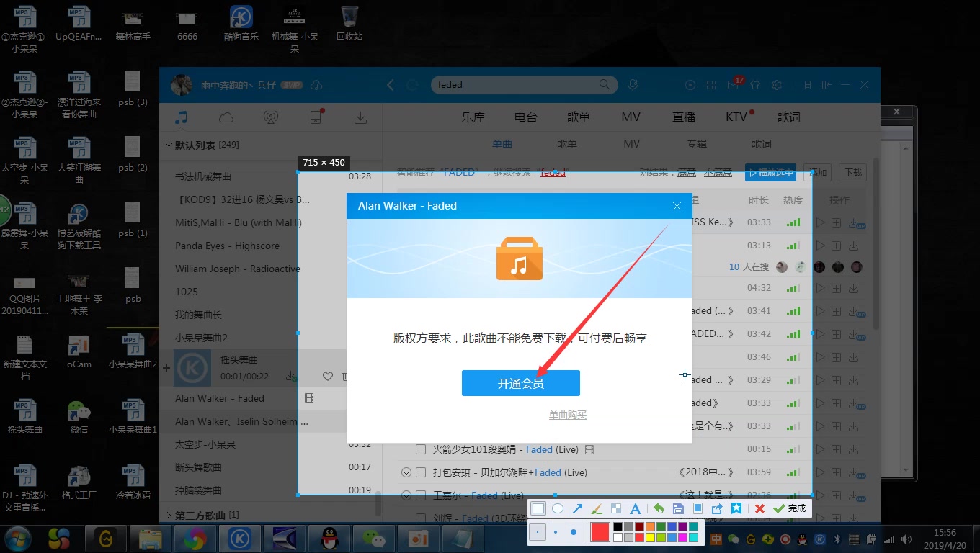Collapse the 默认列表 playlist group
Screen dimensions: 980x553
(169, 145)
